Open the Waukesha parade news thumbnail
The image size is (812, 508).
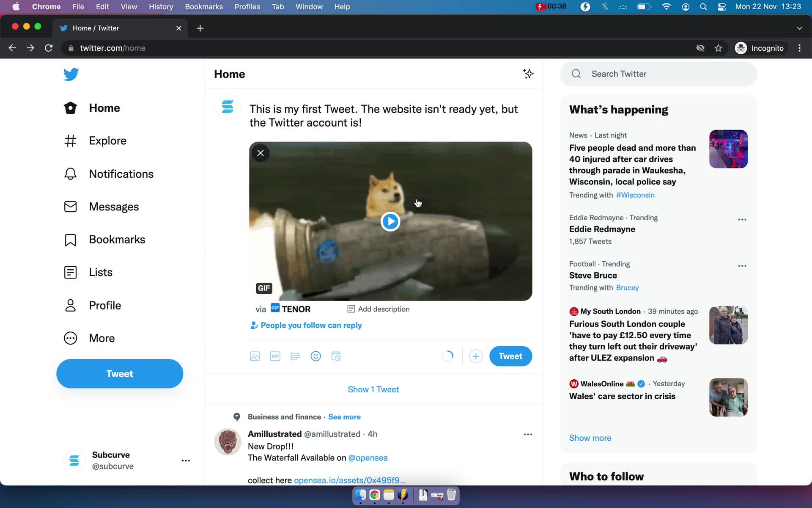(x=728, y=149)
